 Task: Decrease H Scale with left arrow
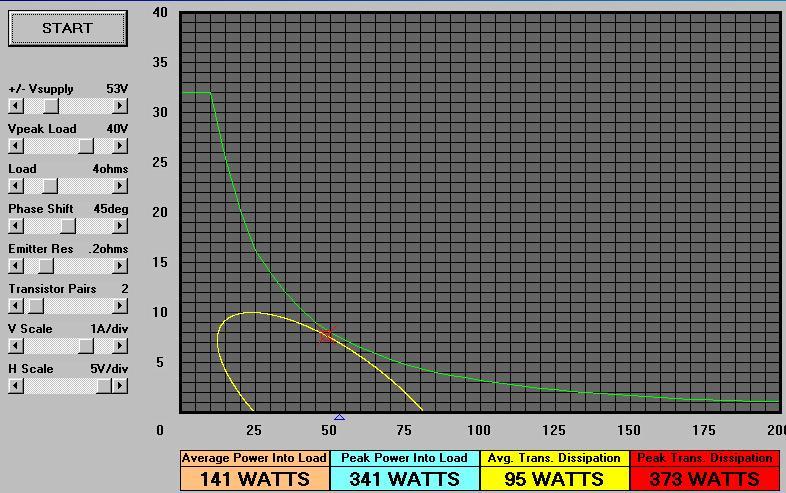pyautogui.click(x=16, y=386)
